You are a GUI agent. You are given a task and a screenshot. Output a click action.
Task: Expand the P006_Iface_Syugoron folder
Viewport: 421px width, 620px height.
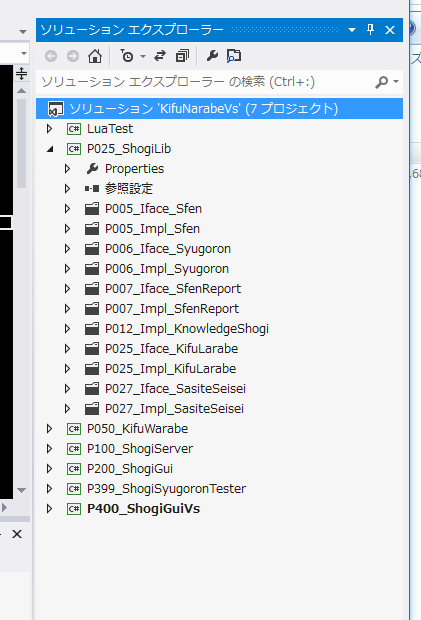tap(68, 249)
